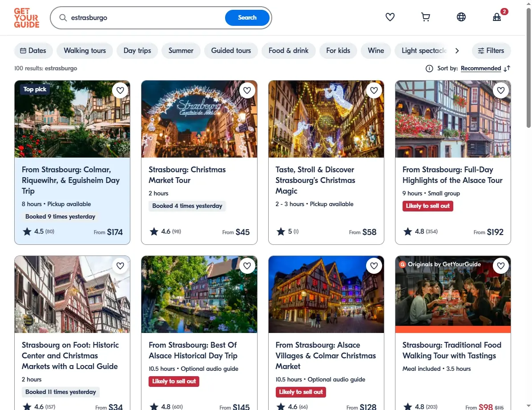Click the Top pick badge
The width and height of the screenshot is (532, 410).
35,89
